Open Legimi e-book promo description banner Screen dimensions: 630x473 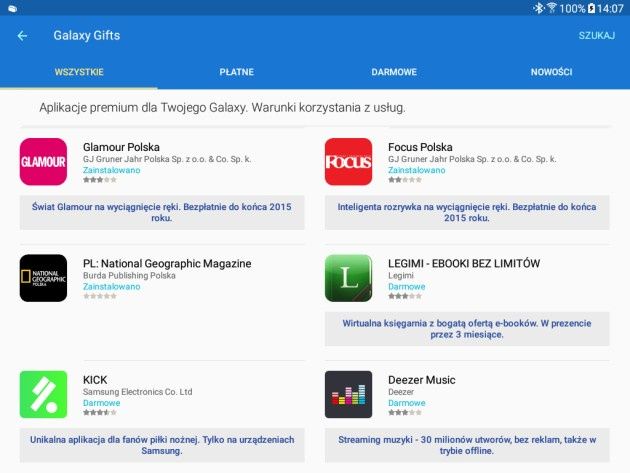[x=467, y=329]
